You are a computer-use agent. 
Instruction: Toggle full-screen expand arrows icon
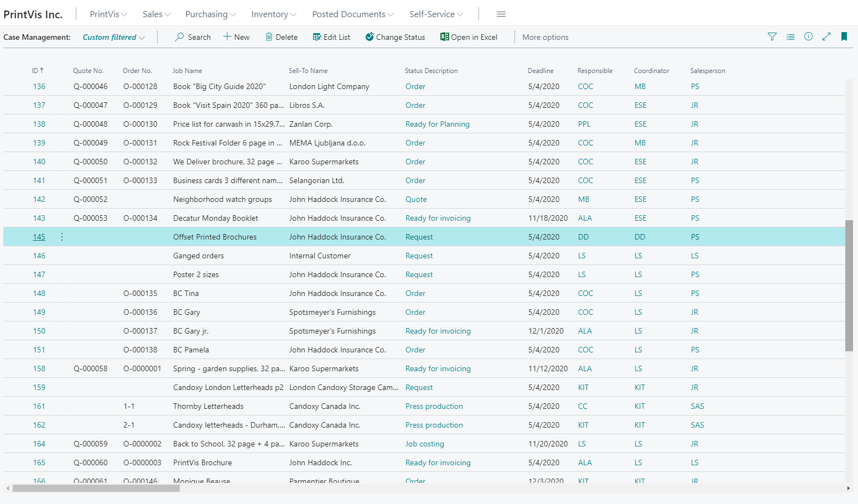(826, 37)
